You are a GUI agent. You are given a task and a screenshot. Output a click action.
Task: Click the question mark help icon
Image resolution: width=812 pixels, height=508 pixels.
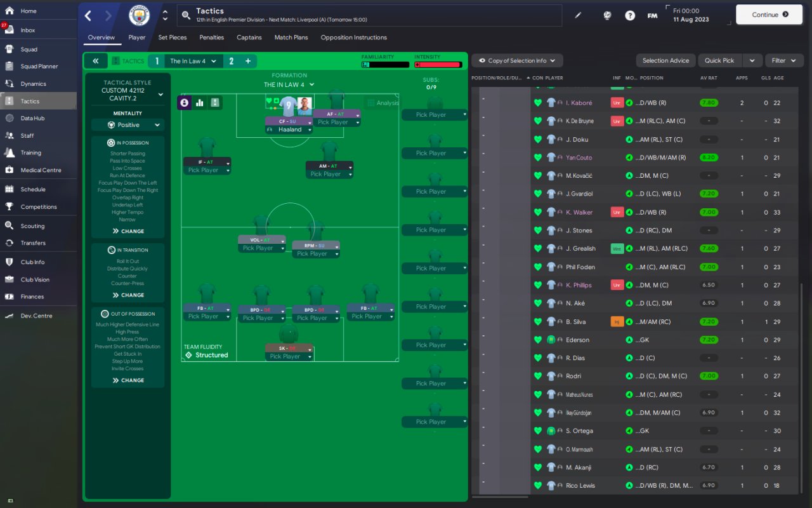(630, 15)
